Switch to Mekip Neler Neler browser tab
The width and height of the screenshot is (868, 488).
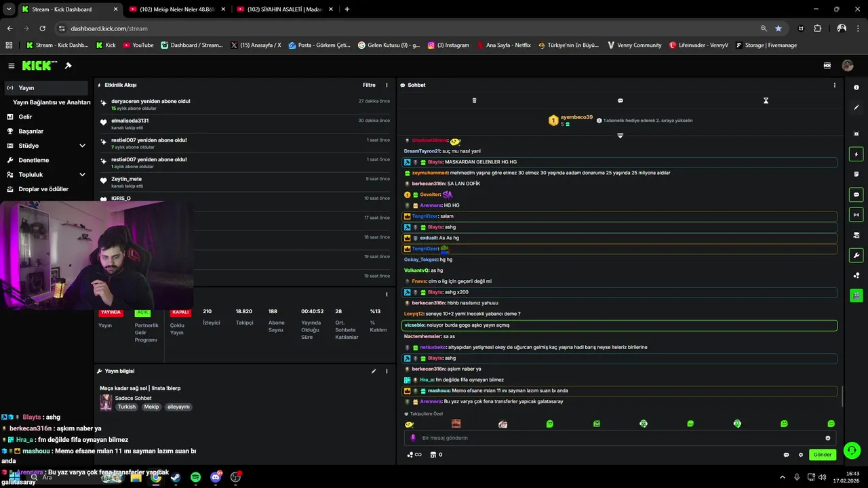point(176,9)
